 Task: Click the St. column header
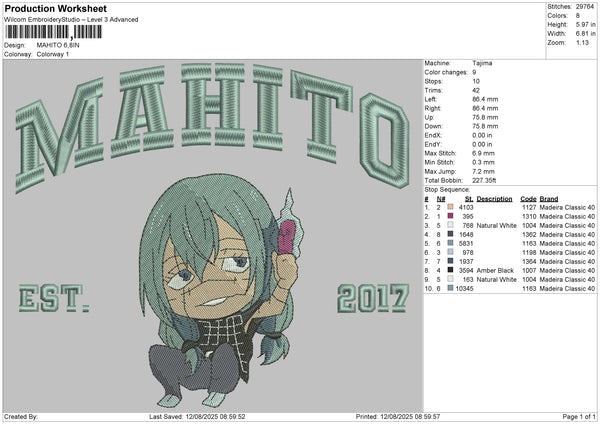pos(466,198)
